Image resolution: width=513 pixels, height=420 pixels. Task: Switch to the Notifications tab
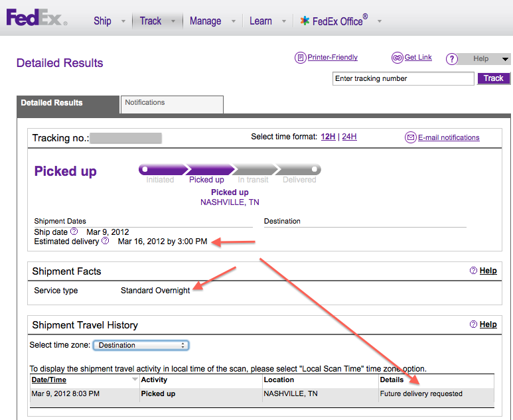tap(172, 104)
